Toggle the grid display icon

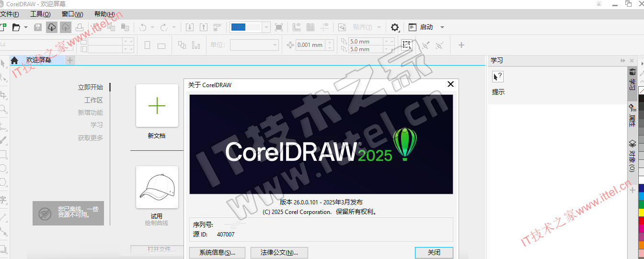[310, 27]
